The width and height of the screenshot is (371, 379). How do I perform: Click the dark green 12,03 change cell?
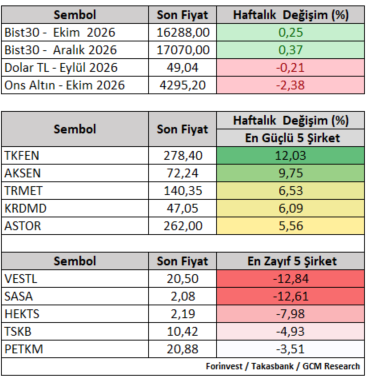click(290, 155)
